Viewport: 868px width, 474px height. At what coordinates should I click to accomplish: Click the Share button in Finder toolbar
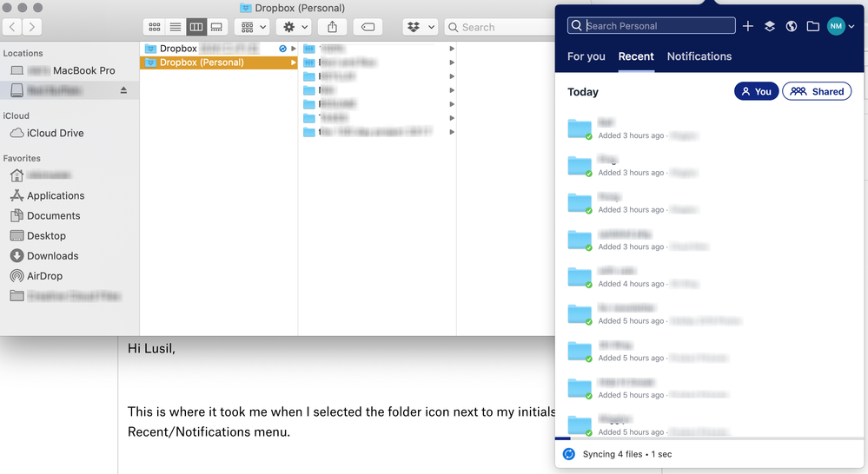[x=332, y=27]
